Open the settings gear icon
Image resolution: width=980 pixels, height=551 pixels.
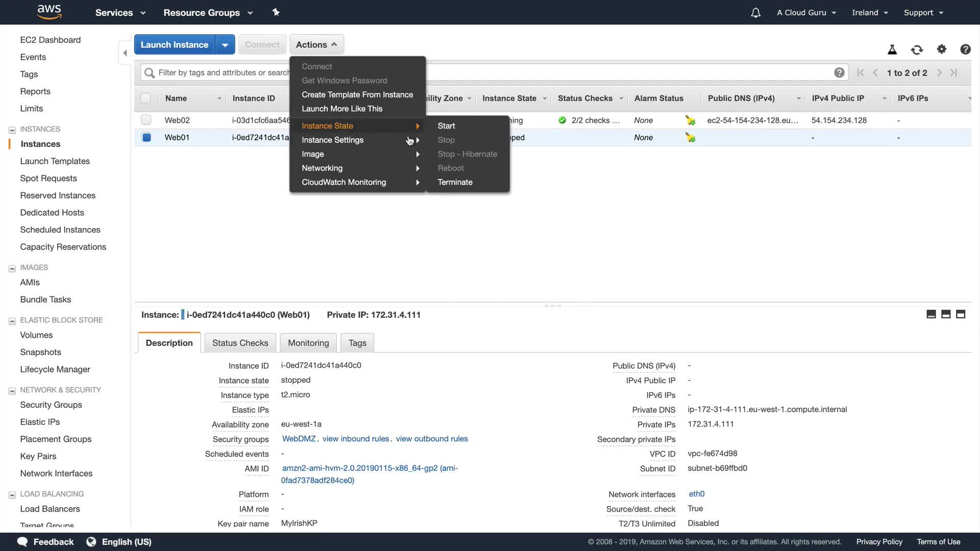click(x=942, y=49)
